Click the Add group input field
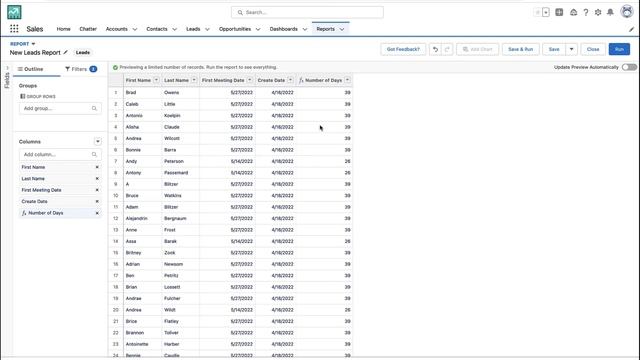 click(x=60, y=109)
